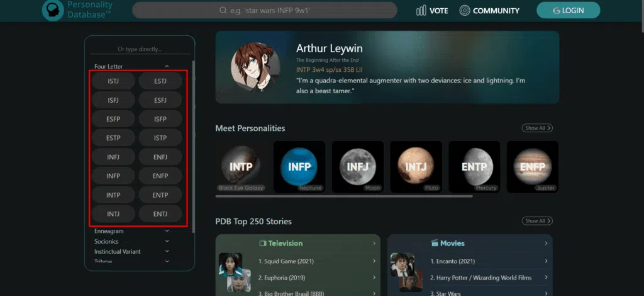Toggle the ENFP type filter

pyautogui.click(x=160, y=175)
